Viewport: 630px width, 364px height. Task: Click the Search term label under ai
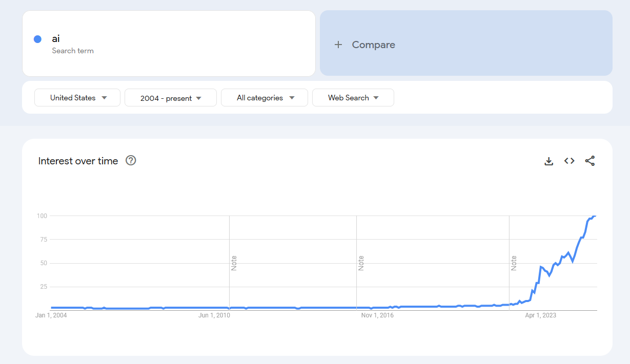pos(73,51)
